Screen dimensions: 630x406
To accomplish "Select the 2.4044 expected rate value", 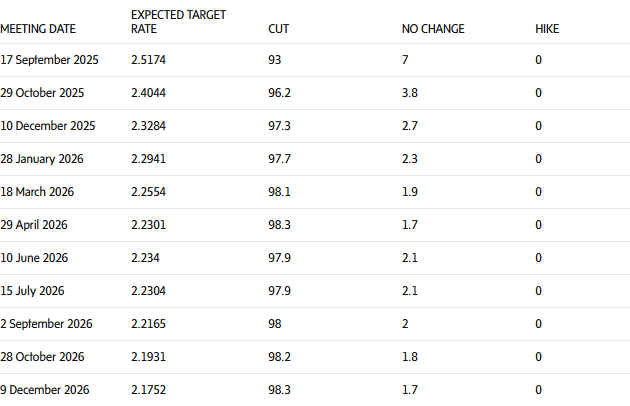I will (151, 93).
